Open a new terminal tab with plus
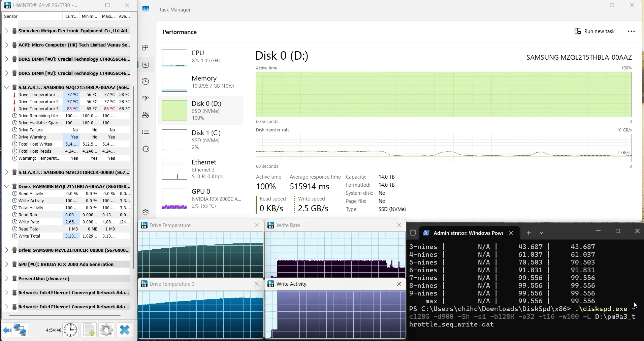Screen dimensions: 644x341 [529, 233]
